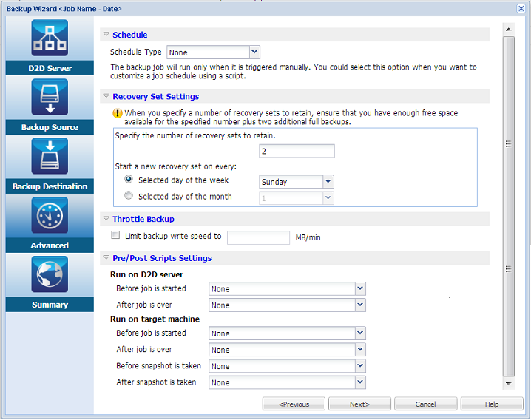Click the 'Run on target machine' heading

pos(155,319)
